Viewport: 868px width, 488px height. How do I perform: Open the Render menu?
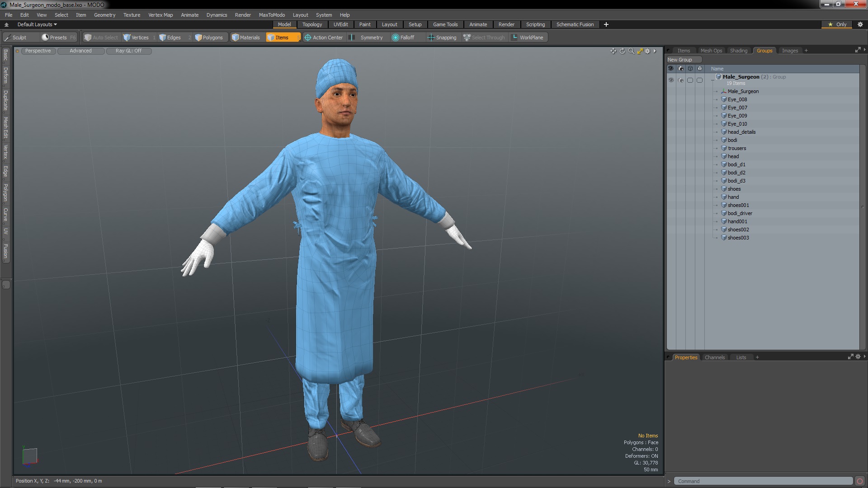pyautogui.click(x=243, y=15)
